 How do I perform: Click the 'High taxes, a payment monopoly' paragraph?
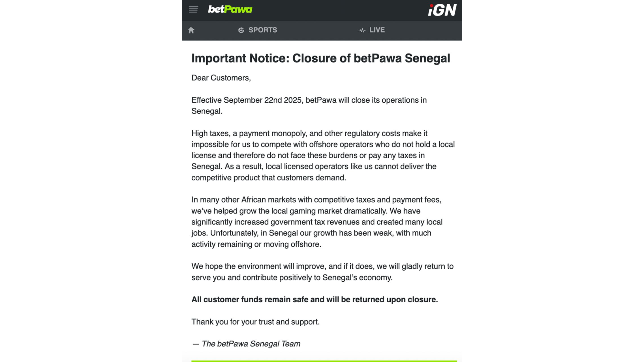click(x=323, y=155)
